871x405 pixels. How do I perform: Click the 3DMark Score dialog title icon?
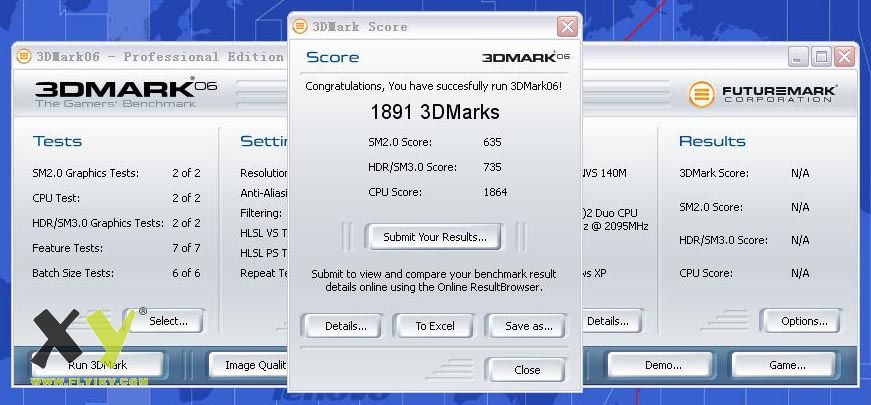click(300, 26)
